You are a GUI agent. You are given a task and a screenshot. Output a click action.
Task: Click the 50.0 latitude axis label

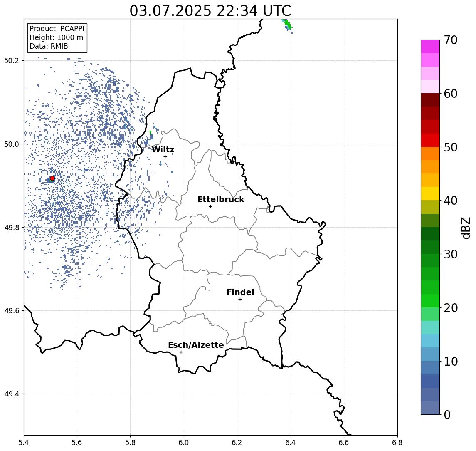[12, 144]
